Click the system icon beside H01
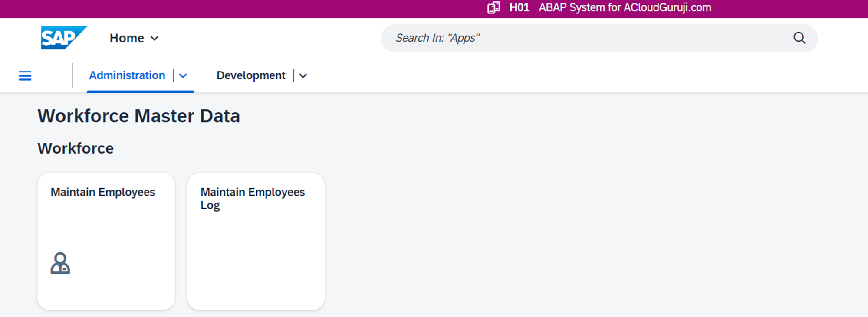Viewport: 868px width, 317px height. [x=493, y=8]
